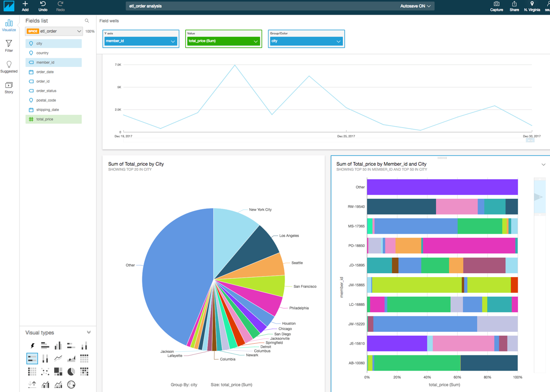Viewport: 550px width, 392px height.
Task: Pick the vertical stacked bar chart type
Action: point(84,346)
